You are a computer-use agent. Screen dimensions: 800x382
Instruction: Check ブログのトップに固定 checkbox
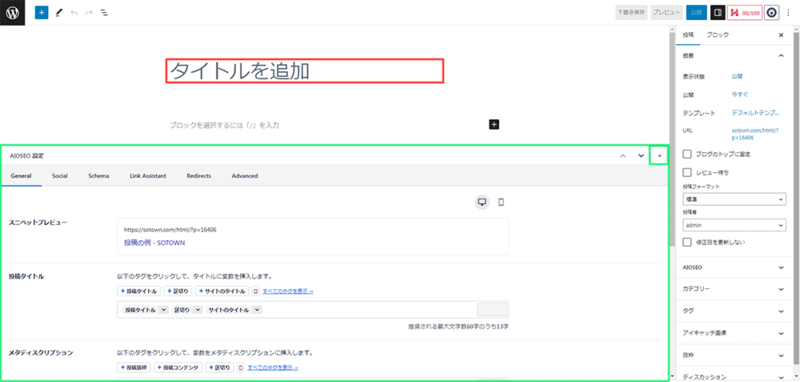(687, 154)
